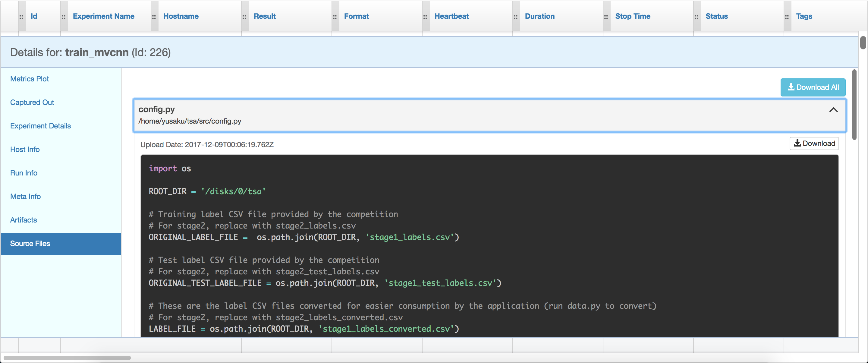Open the Run Info view
Screen dimensions: 868x363
point(24,173)
